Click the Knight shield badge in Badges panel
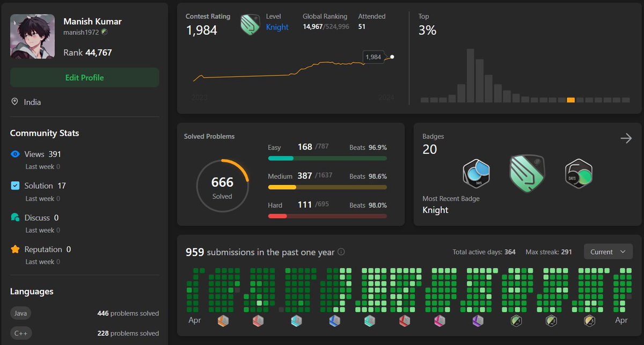This screenshot has width=644, height=345. 527,173
